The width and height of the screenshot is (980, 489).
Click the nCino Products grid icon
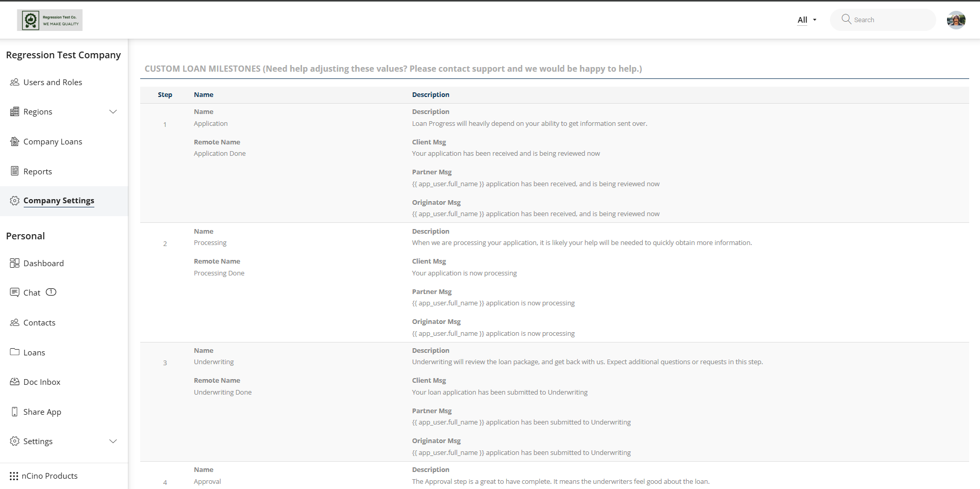coord(14,476)
